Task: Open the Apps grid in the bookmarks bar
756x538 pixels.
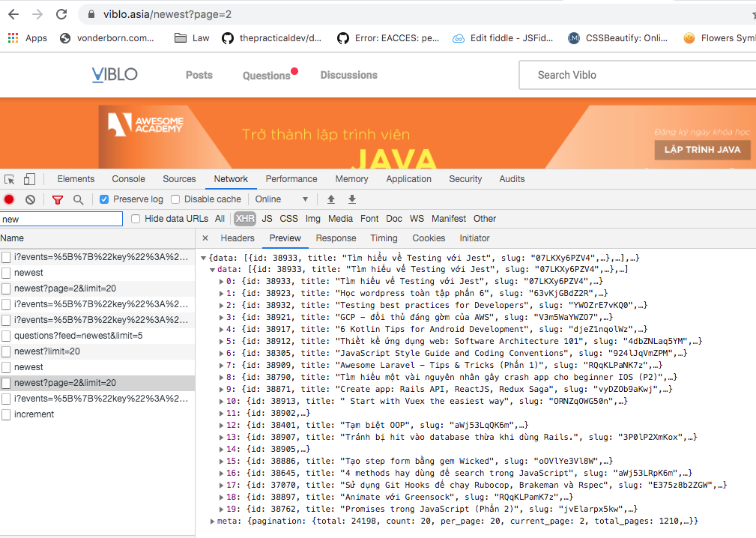Action: [x=28, y=38]
